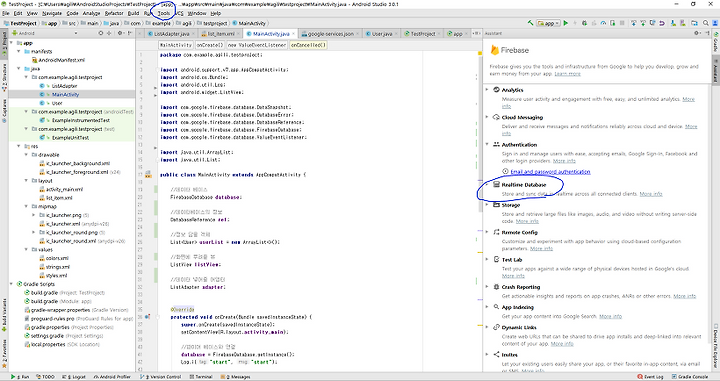Collapse the Gradle Scripts node
Screen dimensions: 720x381
(11, 284)
